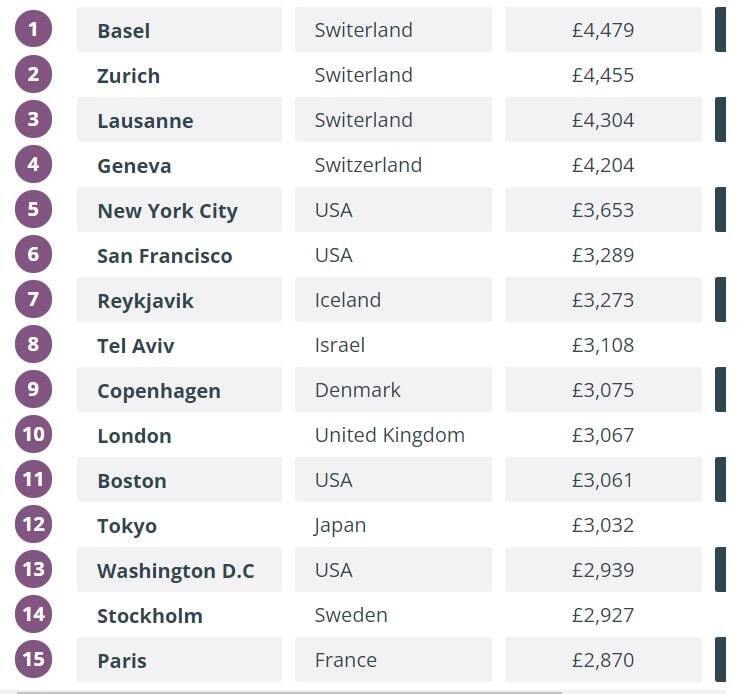The height and width of the screenshot is (694, 737).
Task: Click the purple rank 10 badge
Action: 33,434
